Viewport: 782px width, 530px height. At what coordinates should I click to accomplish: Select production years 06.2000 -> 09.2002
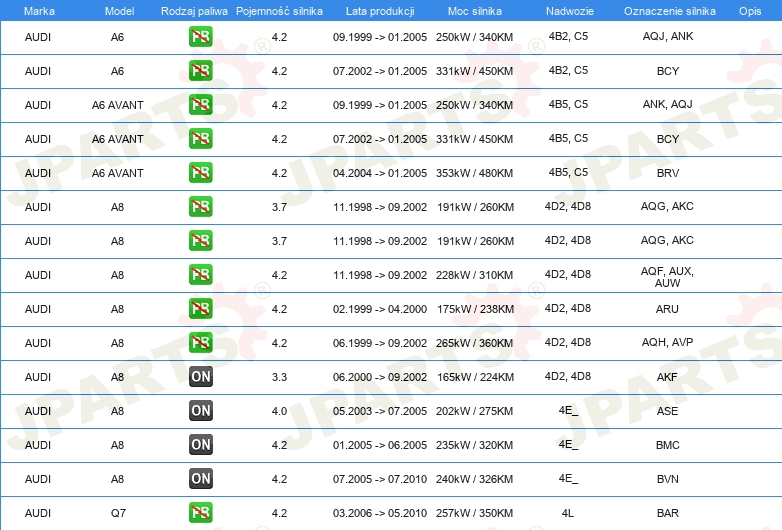(380, 377)
